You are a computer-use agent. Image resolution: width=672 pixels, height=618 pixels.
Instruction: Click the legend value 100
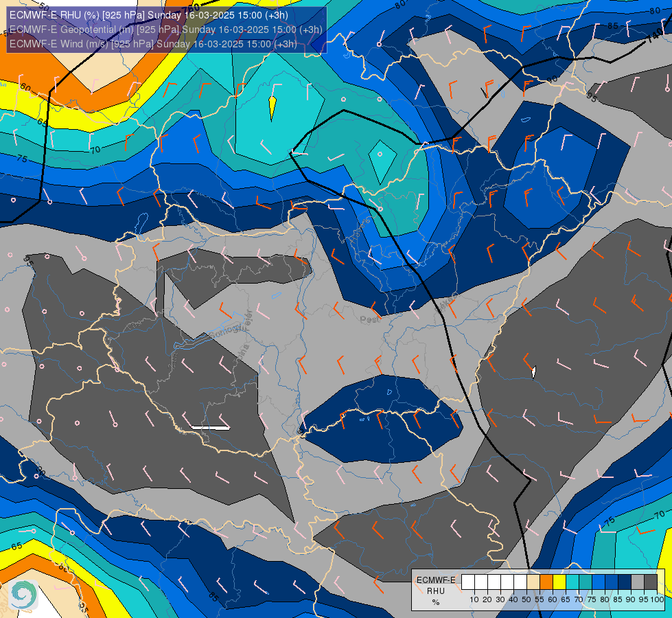[657, 599]
